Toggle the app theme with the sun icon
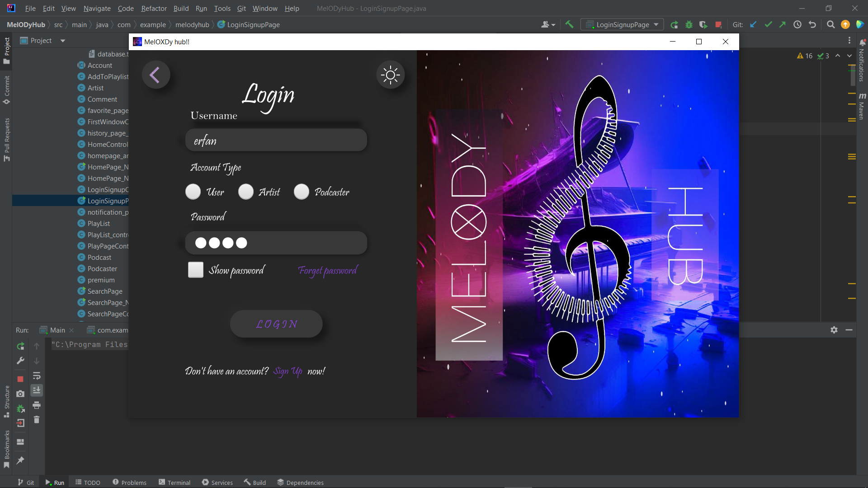The width and height of the screenshot is (868, 488). (391, 75)
